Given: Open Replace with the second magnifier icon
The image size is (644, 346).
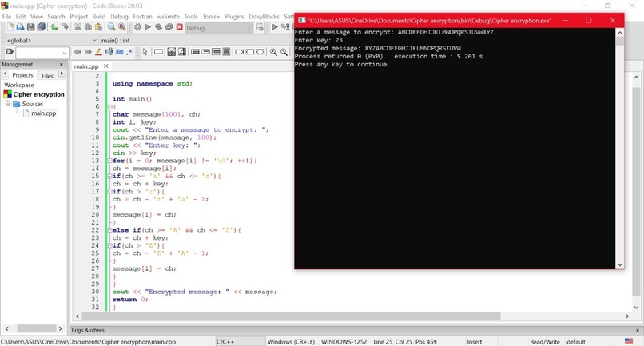Looking at the screenshot, I should [x=122, y=27].
